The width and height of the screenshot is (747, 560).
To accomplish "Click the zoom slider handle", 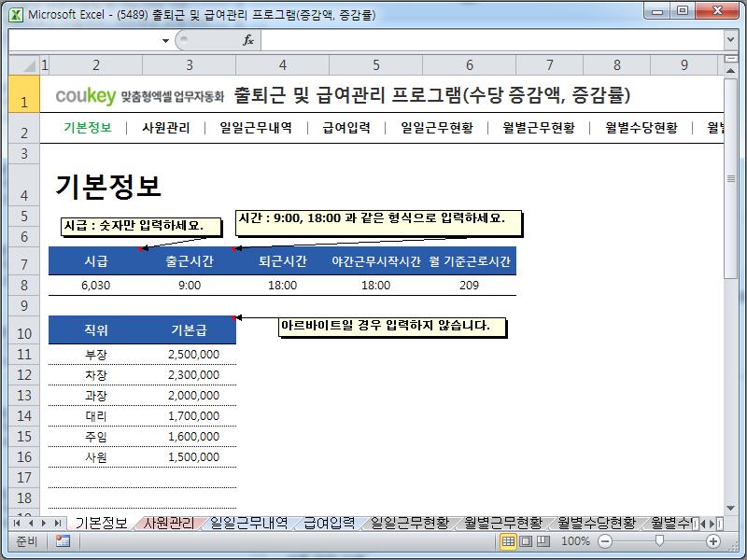I will pyautogui.click(x=659, y=540).
